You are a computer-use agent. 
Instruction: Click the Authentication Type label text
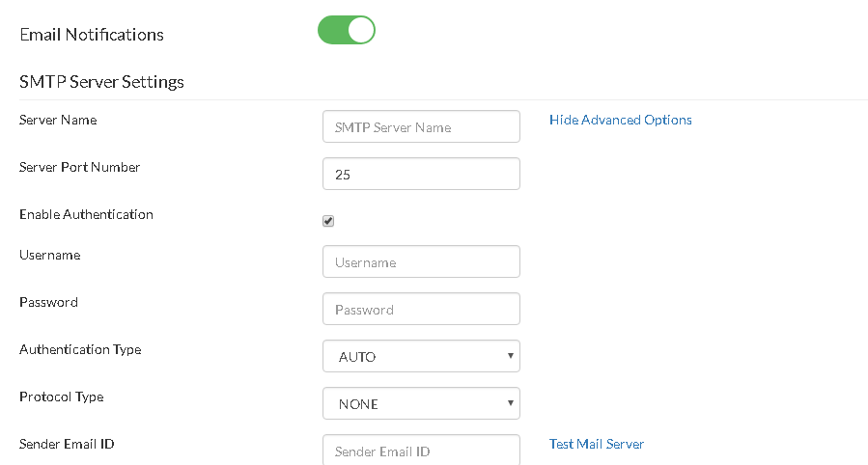pos(80,350)
